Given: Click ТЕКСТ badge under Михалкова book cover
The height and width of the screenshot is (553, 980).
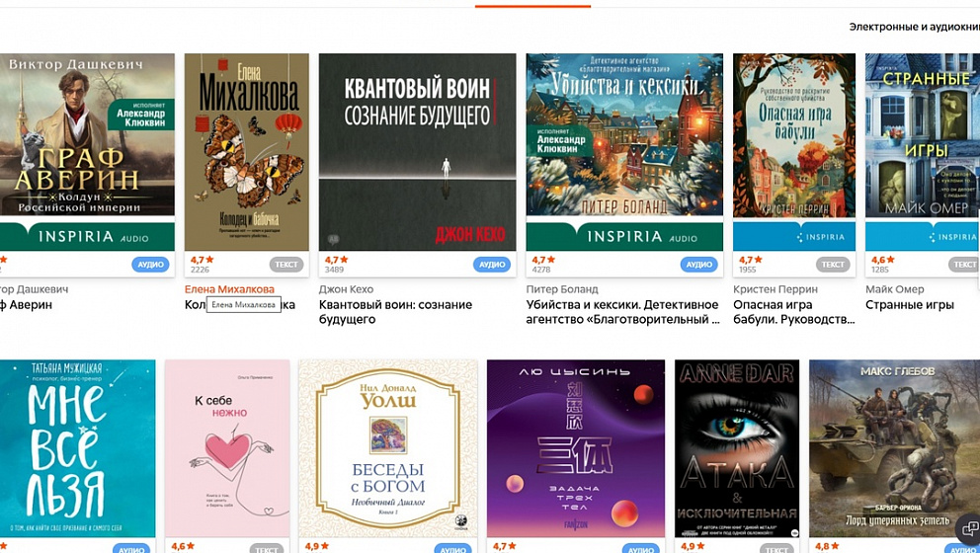Looking at the screenshot, I should click(286, 265).
